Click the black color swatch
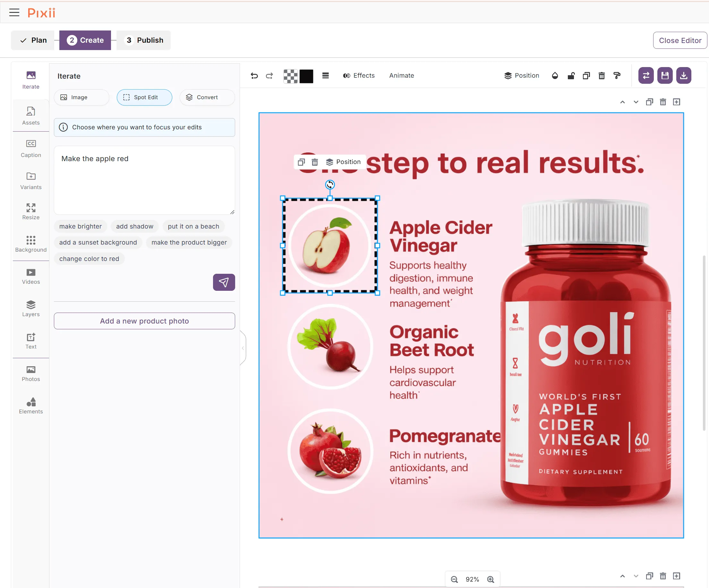 point(306,76)
